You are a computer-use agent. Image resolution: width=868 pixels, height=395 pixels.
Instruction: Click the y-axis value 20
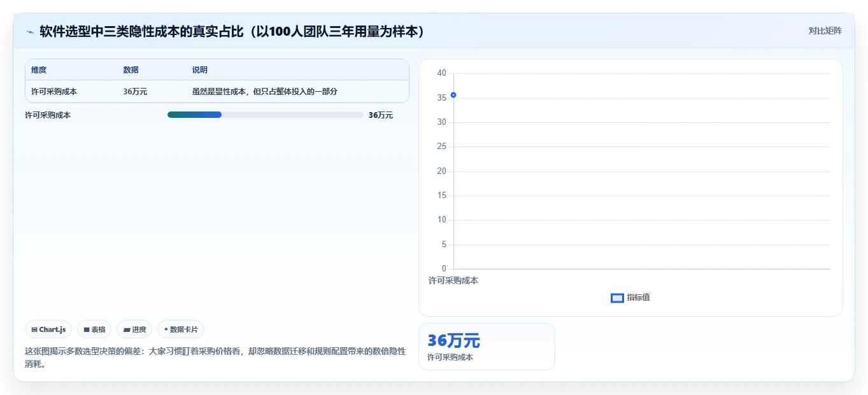(442, 171)
